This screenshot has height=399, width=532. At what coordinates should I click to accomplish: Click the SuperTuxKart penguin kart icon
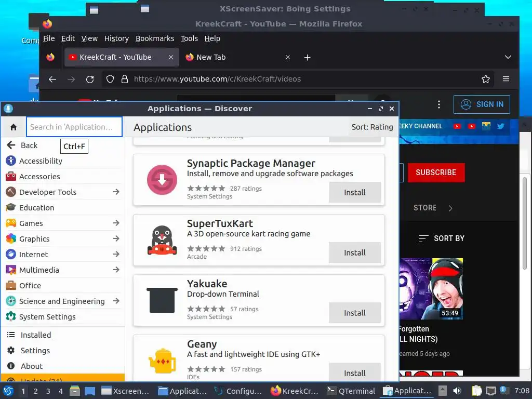(162, 240)
